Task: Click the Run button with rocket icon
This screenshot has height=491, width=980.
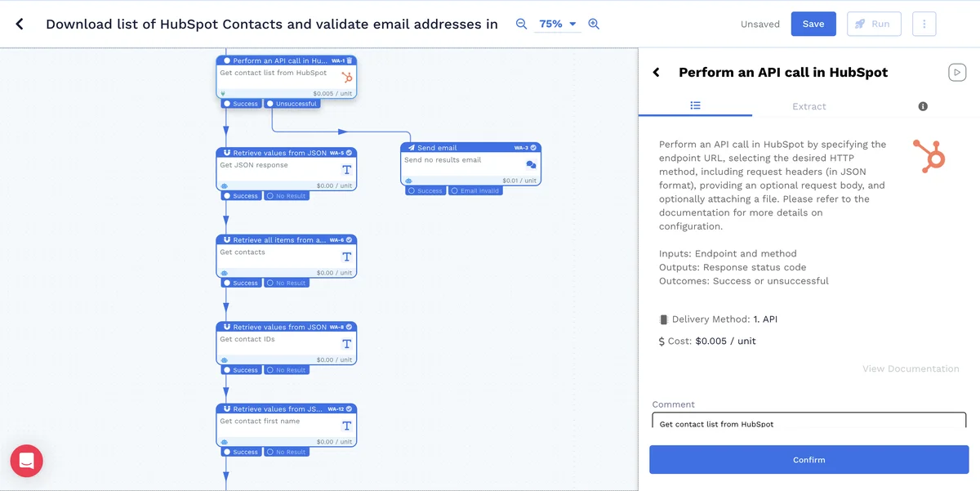Action: click(x=874, y=25)
